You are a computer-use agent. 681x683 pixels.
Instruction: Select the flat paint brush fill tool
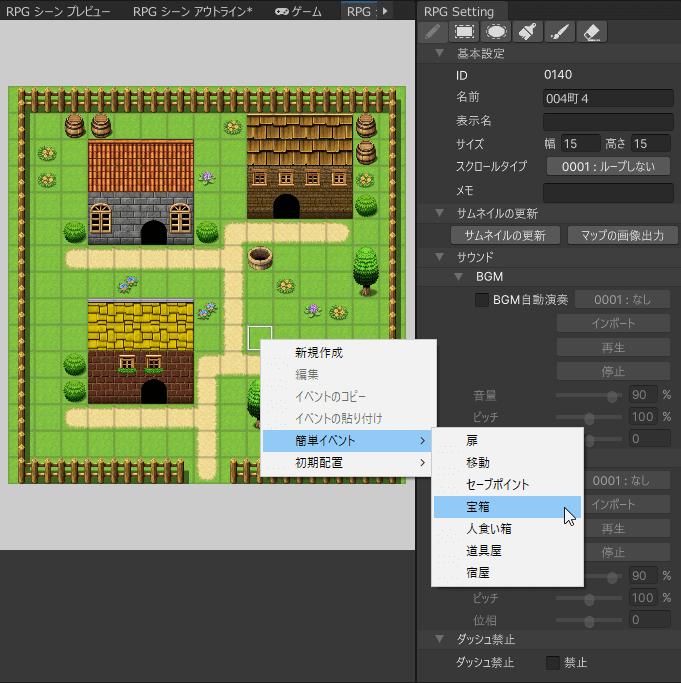click(x=528, y=32)
